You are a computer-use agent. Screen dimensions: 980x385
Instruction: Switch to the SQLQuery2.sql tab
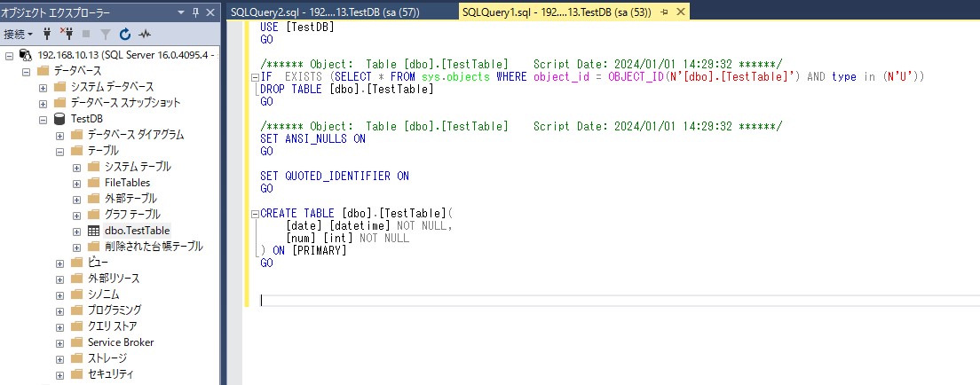point(324,12)
